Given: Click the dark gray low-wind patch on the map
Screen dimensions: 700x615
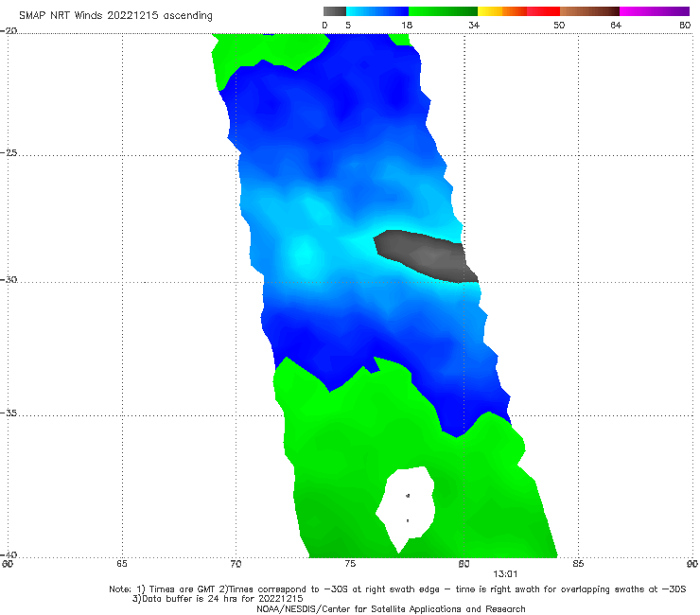Looking at the screenshot, I should [424, 255].
